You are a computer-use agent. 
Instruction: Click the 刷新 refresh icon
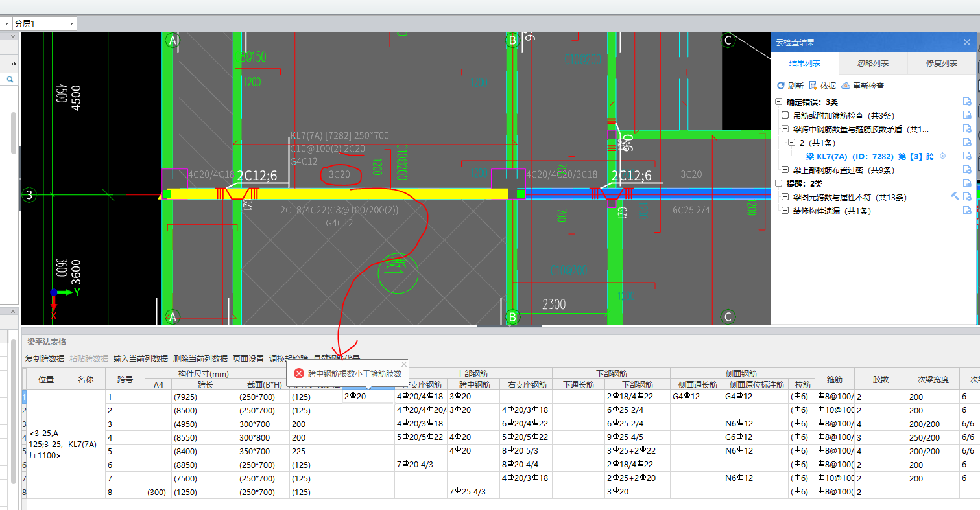coord(781,86)
